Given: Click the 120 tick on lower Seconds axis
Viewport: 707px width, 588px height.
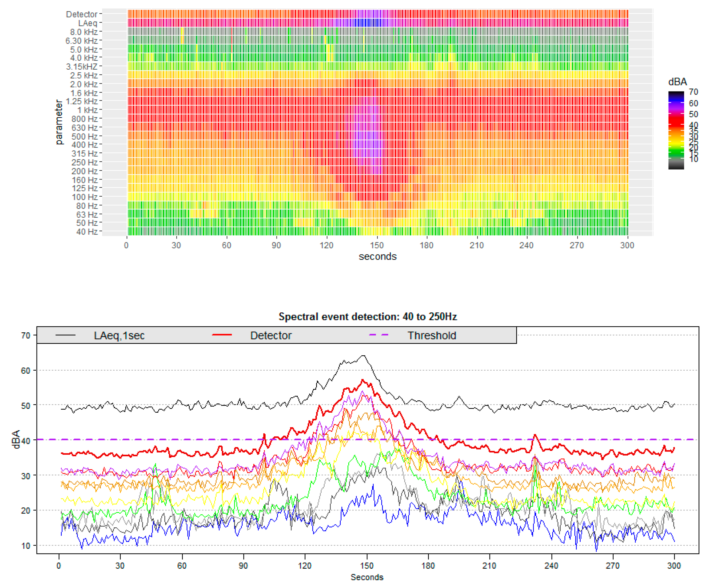Looking at the screenshot, I should pyautogui.click(x=305, y=565).
